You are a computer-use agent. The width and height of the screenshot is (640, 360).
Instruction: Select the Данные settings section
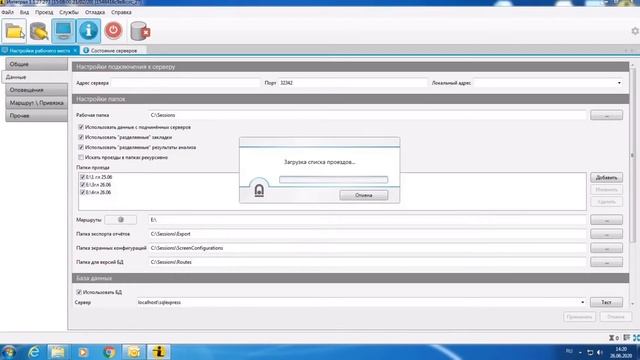click(35, 77)
